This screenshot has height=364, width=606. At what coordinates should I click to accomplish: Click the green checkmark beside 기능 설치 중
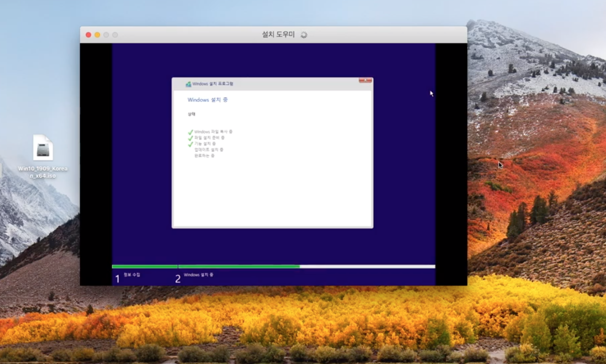pos(190,144)
